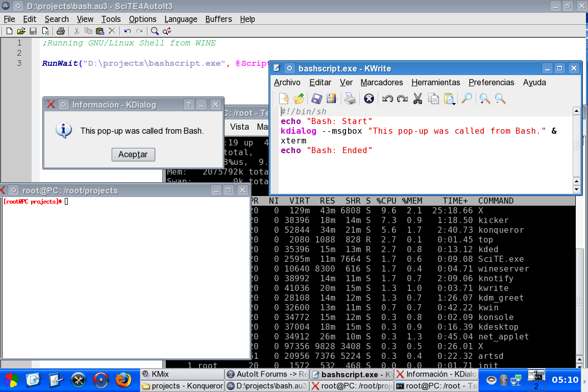Click scissors Cut icon in KWrite toolbar
The width and height of the screenshot is (588, 392).
click(418, 99)
